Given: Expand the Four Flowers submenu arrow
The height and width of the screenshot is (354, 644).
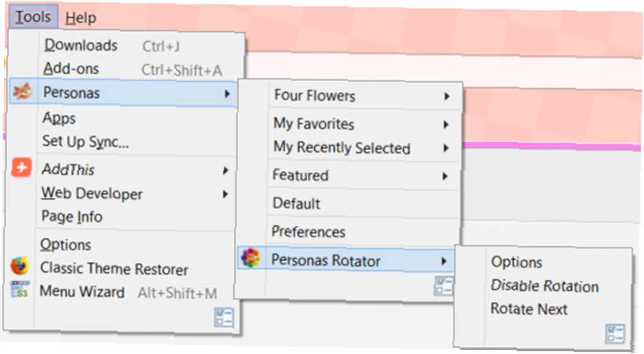Looking at the screenshot, I should click(x=447, y=97).
